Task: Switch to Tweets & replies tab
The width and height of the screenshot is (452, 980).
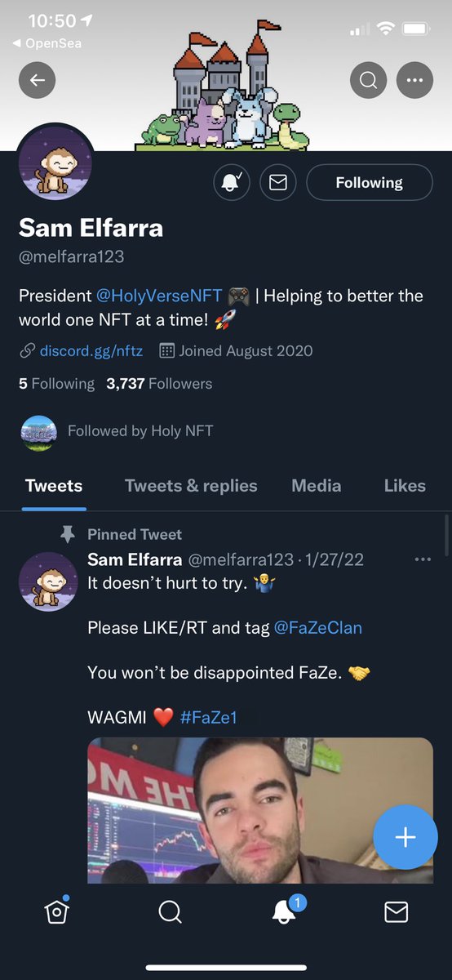Action: pos(191,486)
